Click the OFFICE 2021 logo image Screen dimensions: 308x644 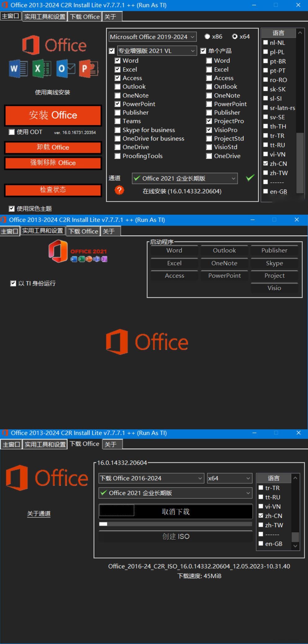point(78,251)
